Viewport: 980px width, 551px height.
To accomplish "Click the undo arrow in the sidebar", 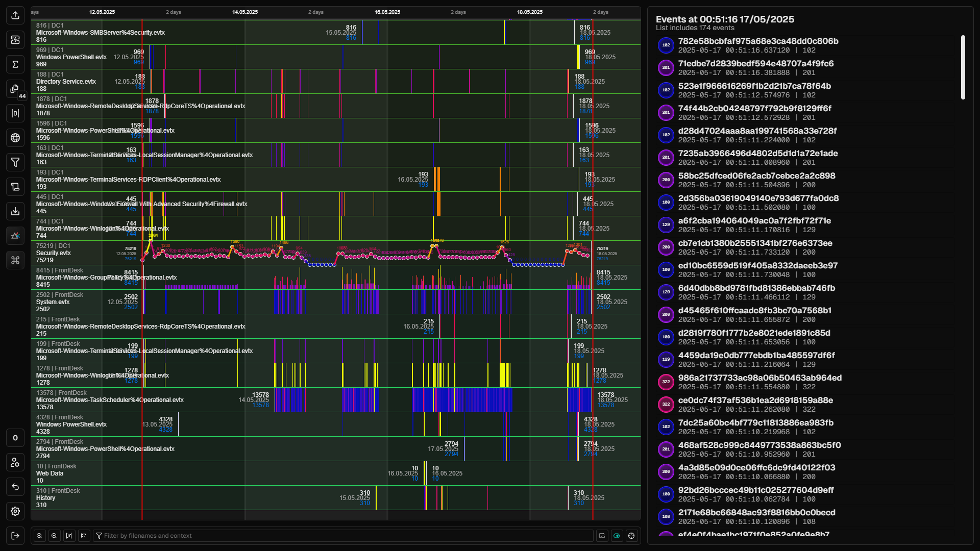I will (x=15, y=487).
